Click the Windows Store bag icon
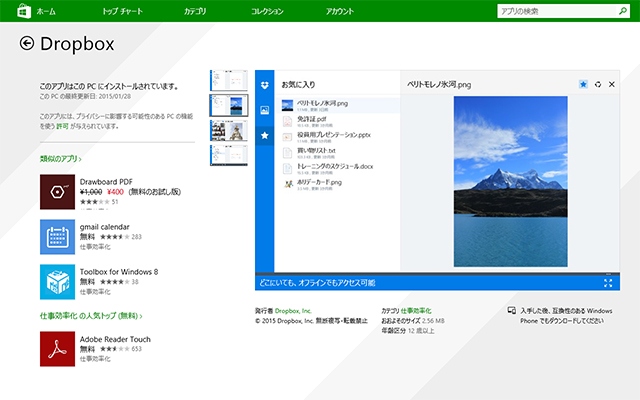 tap(24, 11)
